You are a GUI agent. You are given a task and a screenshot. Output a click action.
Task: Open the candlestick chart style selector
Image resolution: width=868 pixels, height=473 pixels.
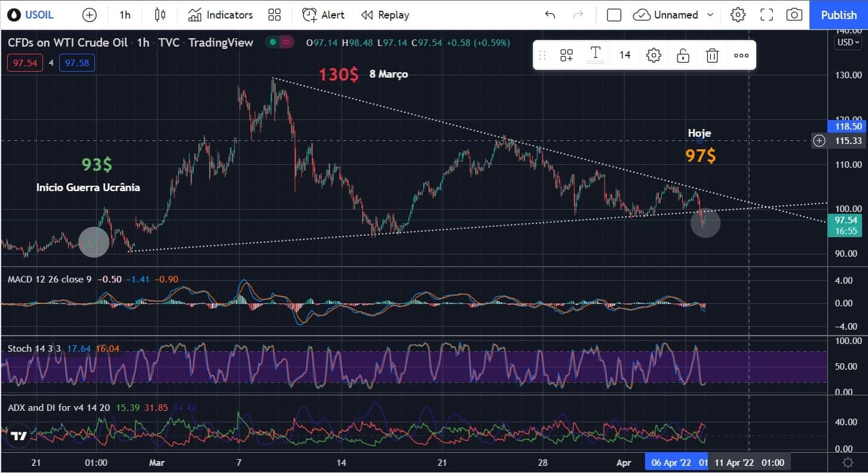click(x=160, y=15)
